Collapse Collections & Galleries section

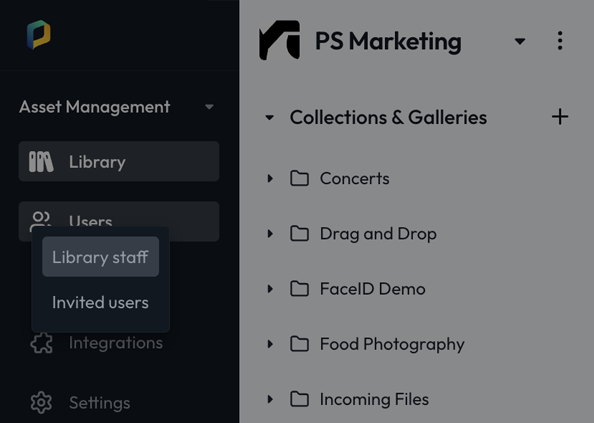pos(269,117)
